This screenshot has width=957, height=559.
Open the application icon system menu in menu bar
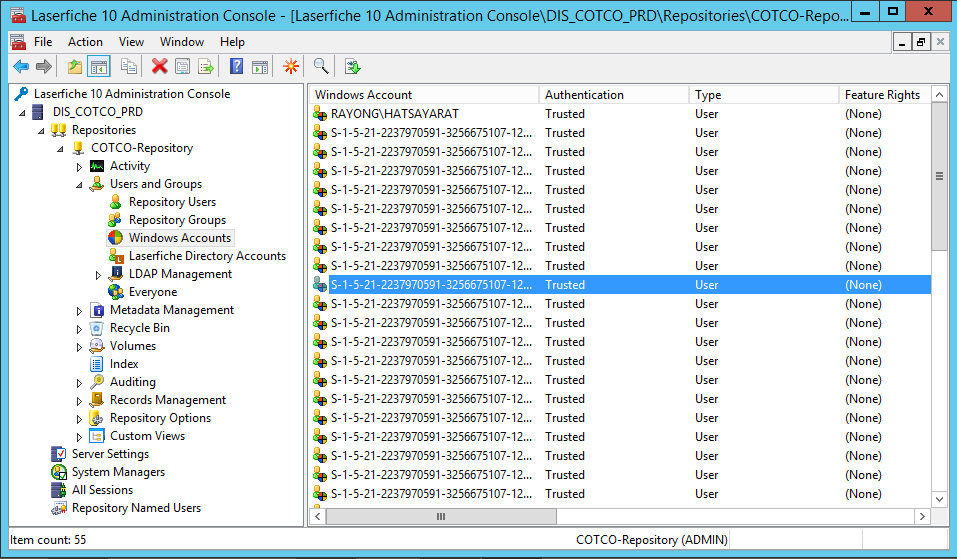click(x=18, y=42)
